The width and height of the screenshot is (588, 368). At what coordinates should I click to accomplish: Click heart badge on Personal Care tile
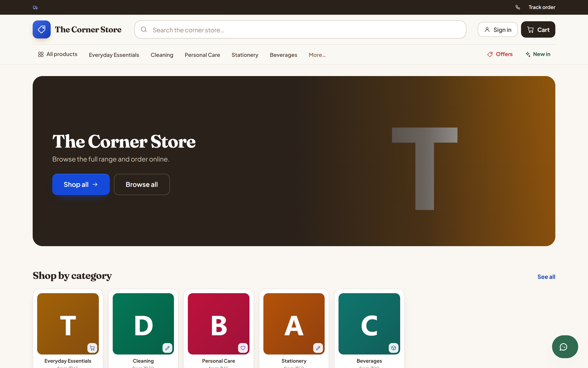[x=243, y=348]
